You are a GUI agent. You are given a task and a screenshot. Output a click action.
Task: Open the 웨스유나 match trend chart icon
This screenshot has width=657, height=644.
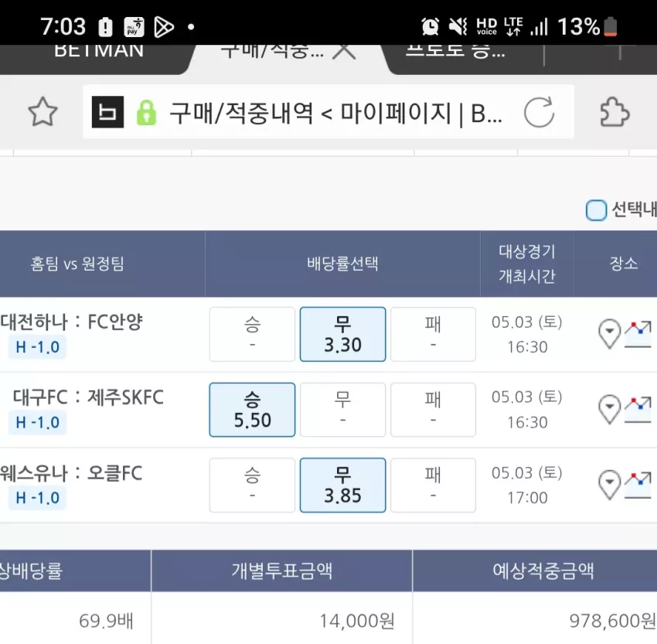[x=638, y=485]
